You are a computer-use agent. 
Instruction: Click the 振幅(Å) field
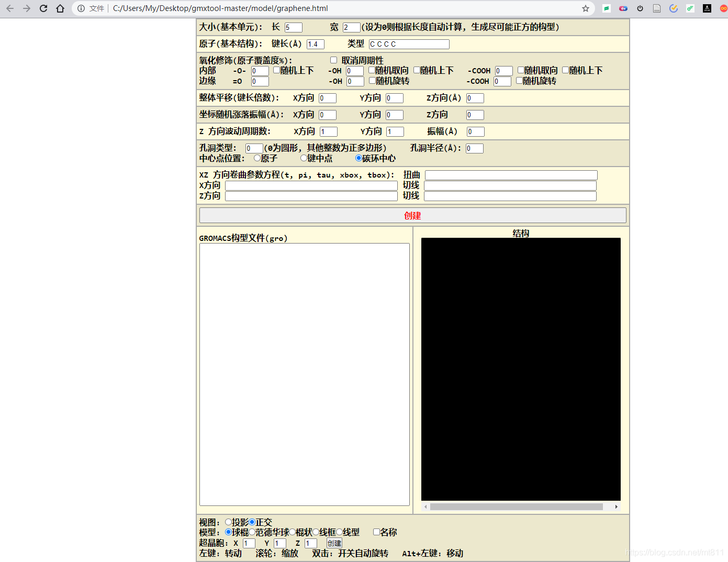476,131
